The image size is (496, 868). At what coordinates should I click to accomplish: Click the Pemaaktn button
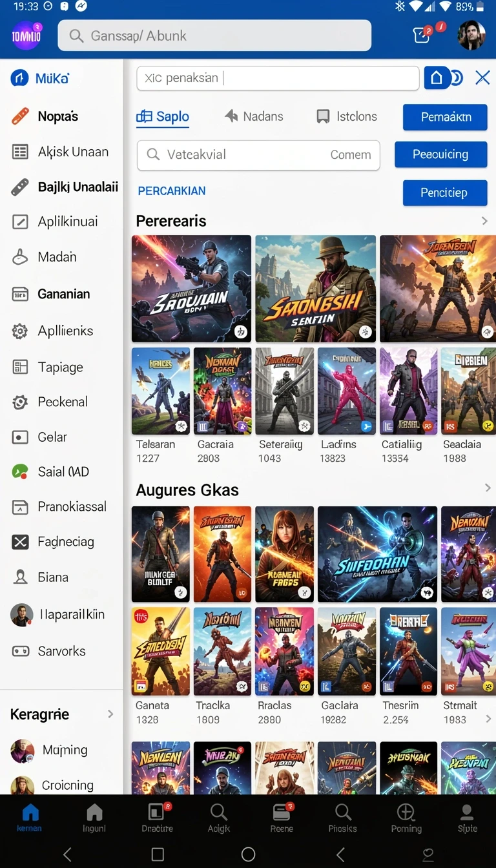tap(445, 117)
